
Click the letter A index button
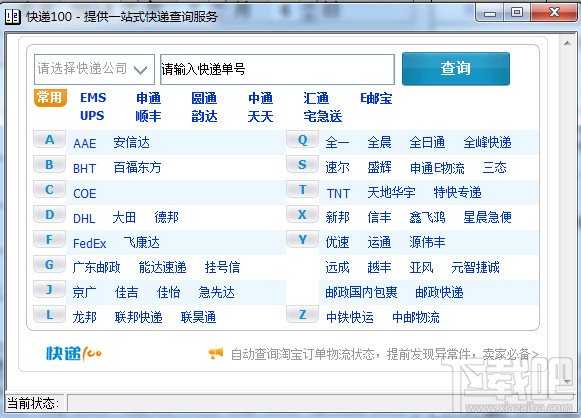[x=49, y=140]
